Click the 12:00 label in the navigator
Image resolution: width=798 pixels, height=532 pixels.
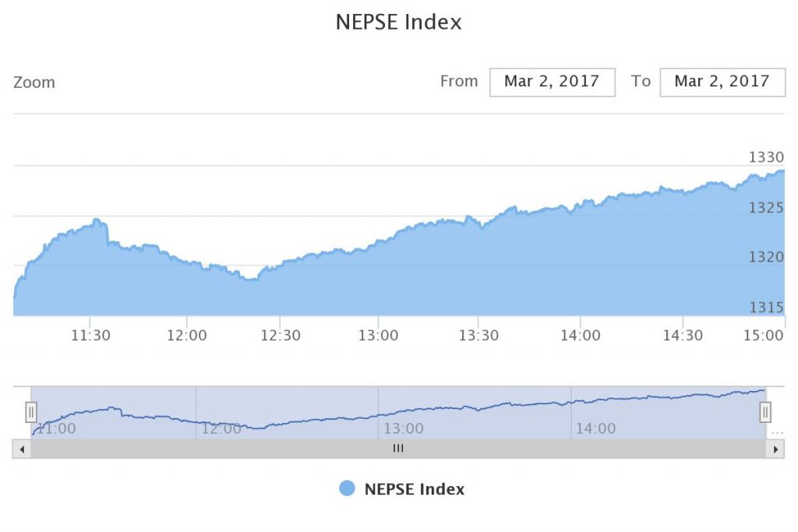(221, 428)
